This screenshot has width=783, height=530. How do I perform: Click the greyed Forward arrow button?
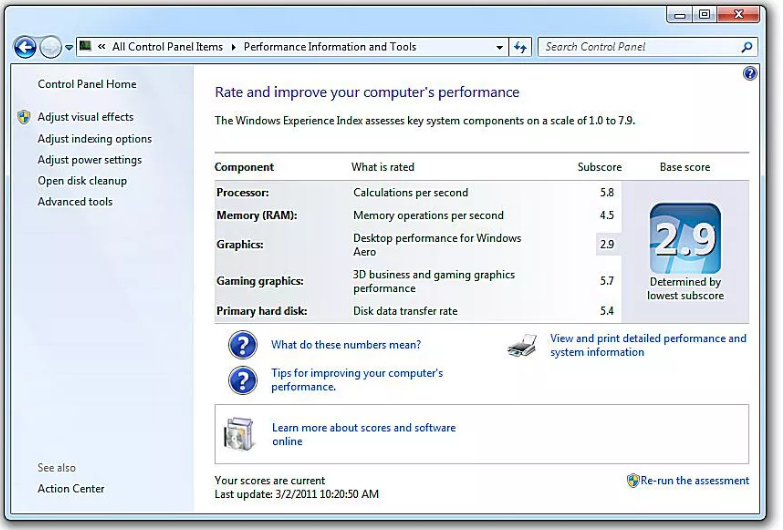(x=50, y=47)
